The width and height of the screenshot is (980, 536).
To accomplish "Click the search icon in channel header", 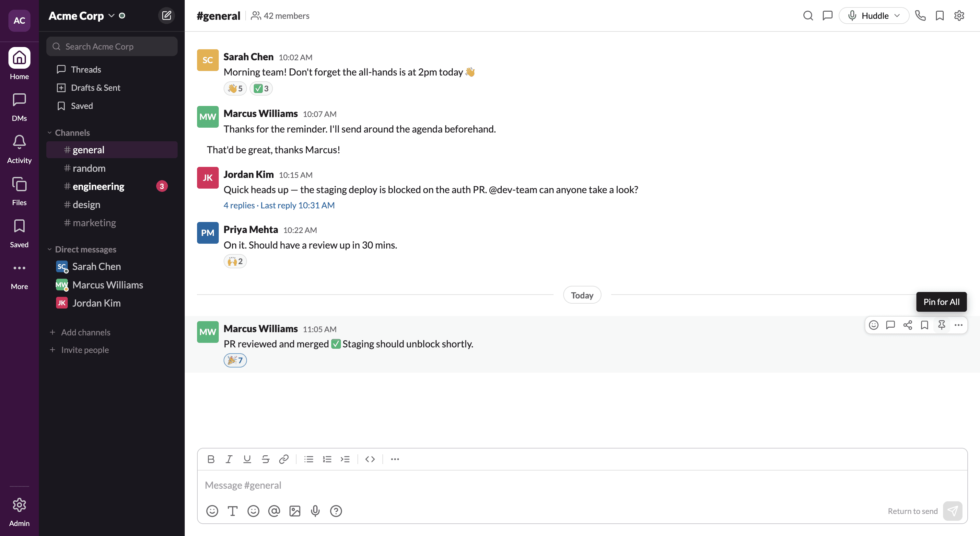I will (x=808, y=16).
